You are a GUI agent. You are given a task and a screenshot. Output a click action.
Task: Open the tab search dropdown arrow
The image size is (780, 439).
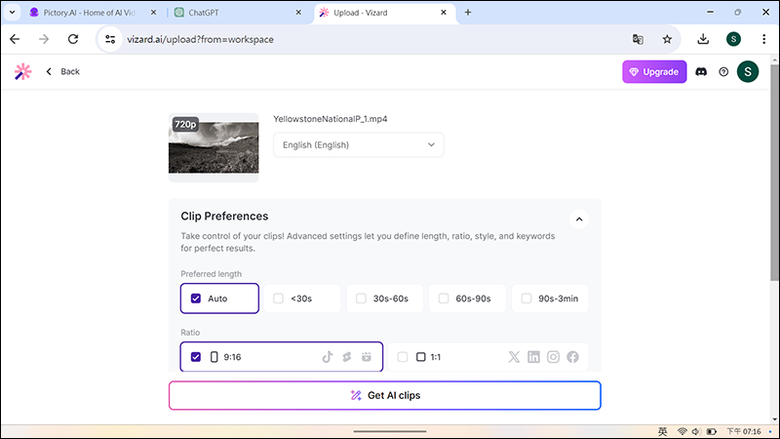[x=12, y=12]
